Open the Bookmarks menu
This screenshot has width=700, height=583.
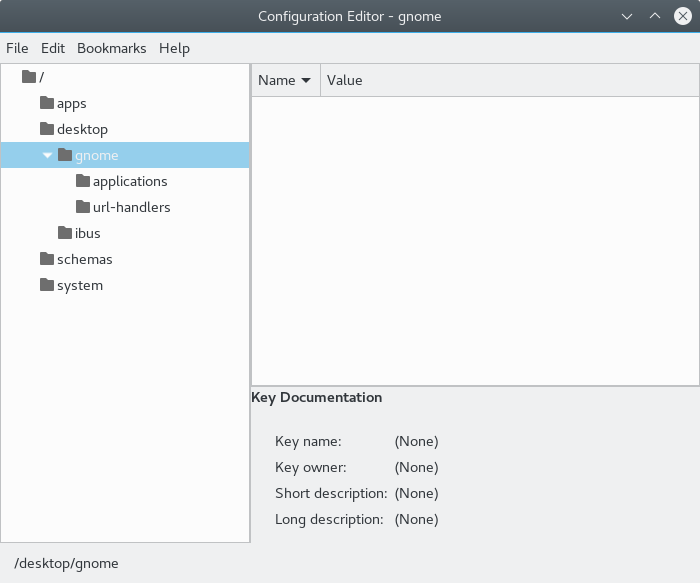(x=112, y=48)
